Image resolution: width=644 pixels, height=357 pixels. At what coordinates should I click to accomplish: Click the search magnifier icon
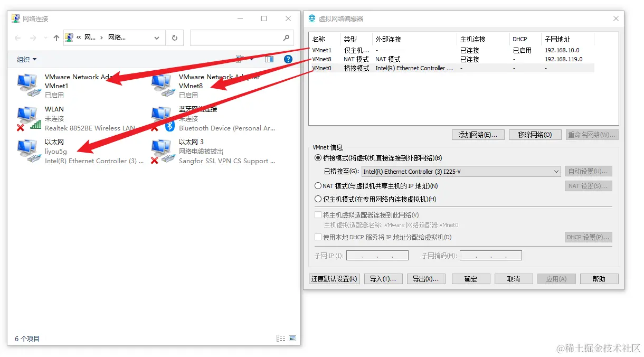coord(286,37)
